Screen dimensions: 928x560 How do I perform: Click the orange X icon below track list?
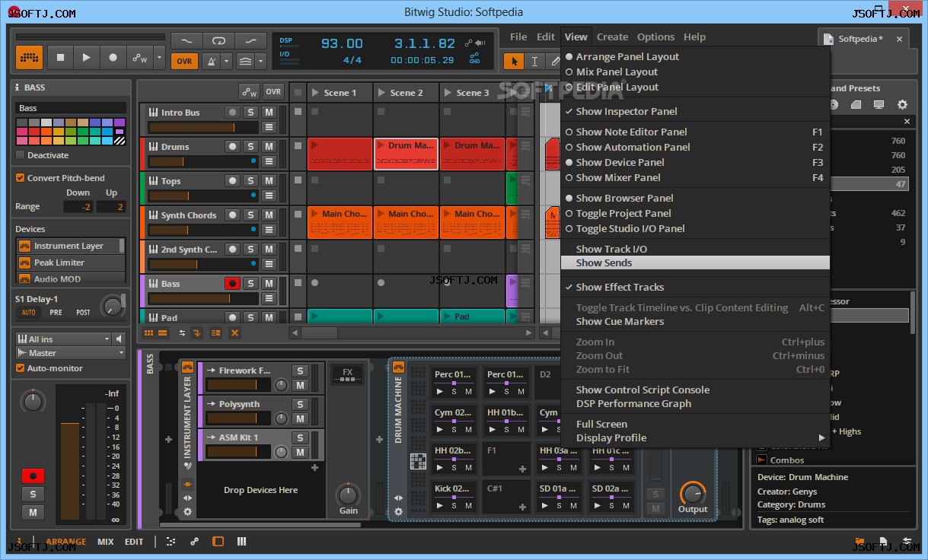click(234, 332)
